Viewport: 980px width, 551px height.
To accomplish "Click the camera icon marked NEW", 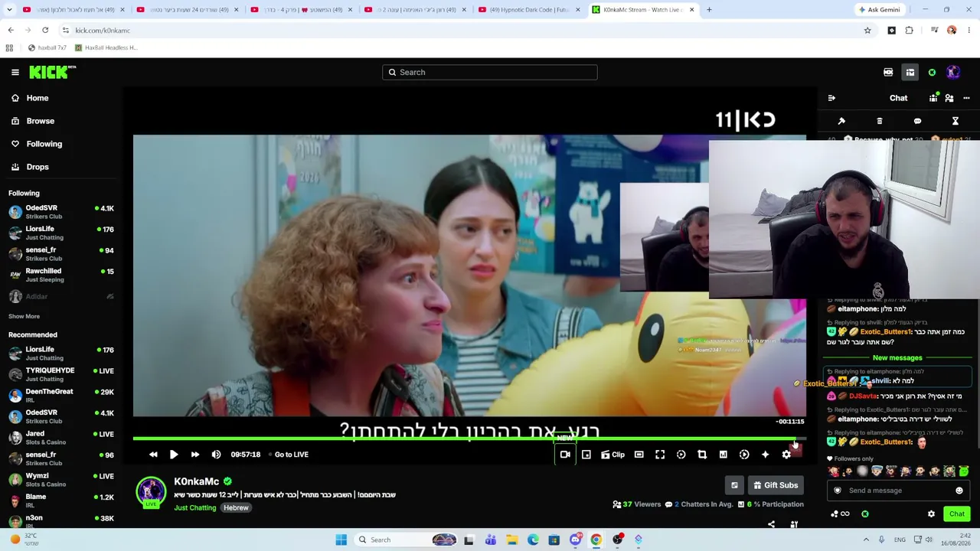I will click(565, 454).
